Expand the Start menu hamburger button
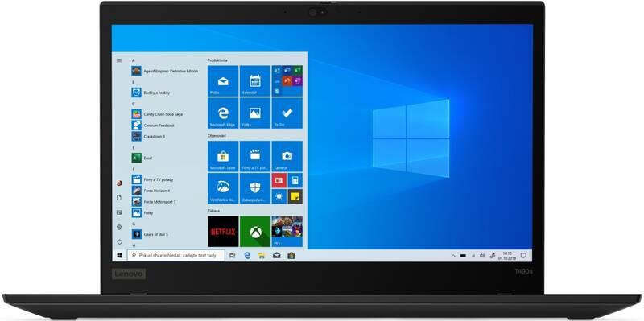The image size is (644, 321). 119,60
